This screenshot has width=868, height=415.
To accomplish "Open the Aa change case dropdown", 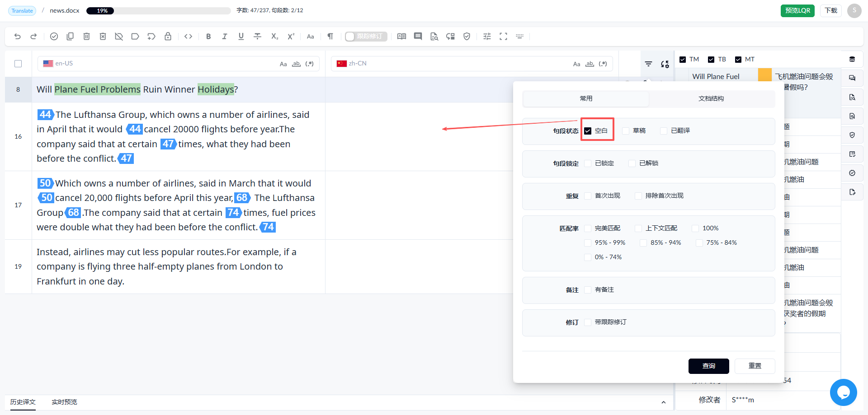I will [x=311, y=37].
